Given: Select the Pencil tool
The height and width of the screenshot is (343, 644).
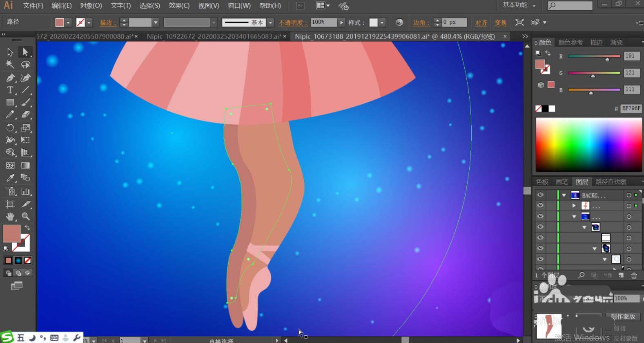Looking at the screenshot, I should tap(10, 115).
